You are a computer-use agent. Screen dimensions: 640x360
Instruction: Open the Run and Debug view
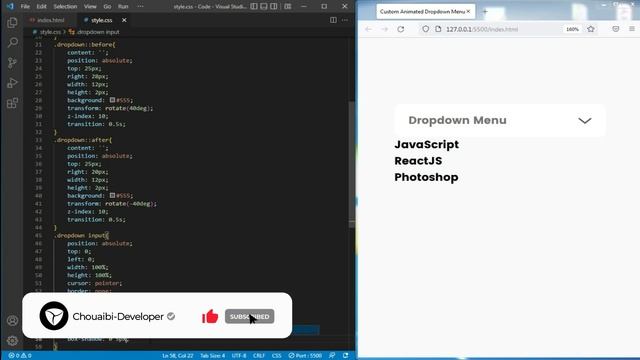pos(12,83)
